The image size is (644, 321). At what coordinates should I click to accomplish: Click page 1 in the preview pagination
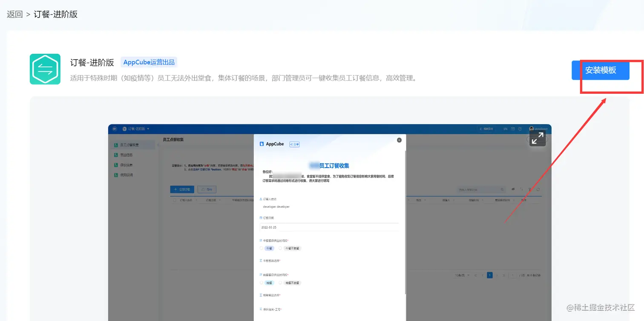(490, 275)
